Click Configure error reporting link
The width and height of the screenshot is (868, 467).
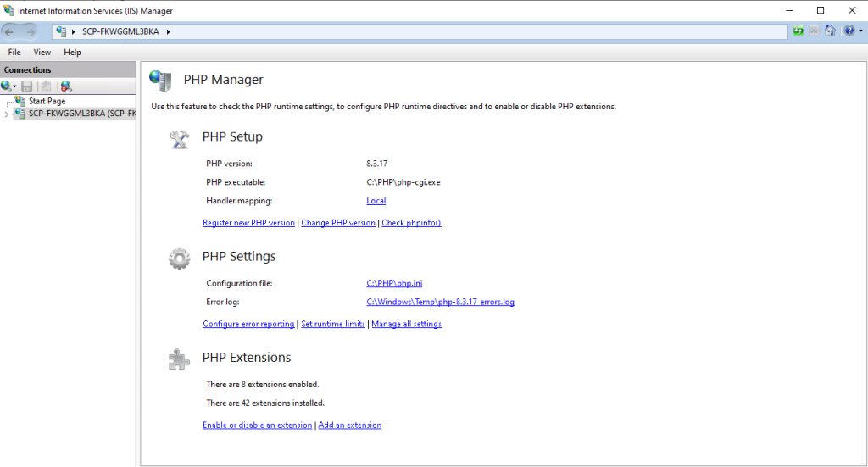tap(248, 325)
